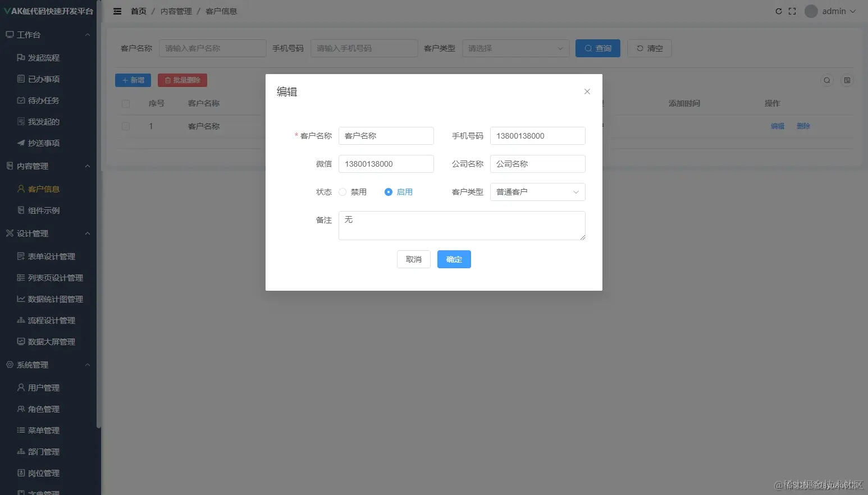868x495 pixels.
Task: Choose the 禁用 status option
Action: (x=342, y=192)
